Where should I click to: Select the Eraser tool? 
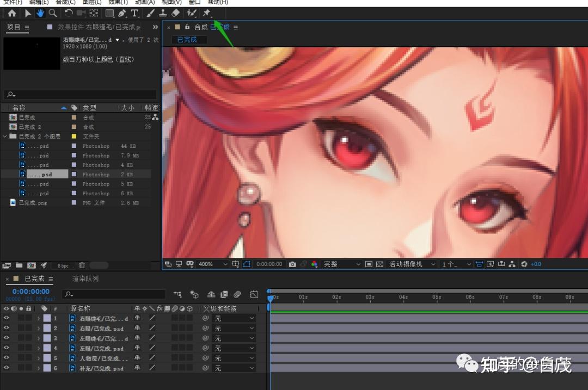tap(175, 14)
